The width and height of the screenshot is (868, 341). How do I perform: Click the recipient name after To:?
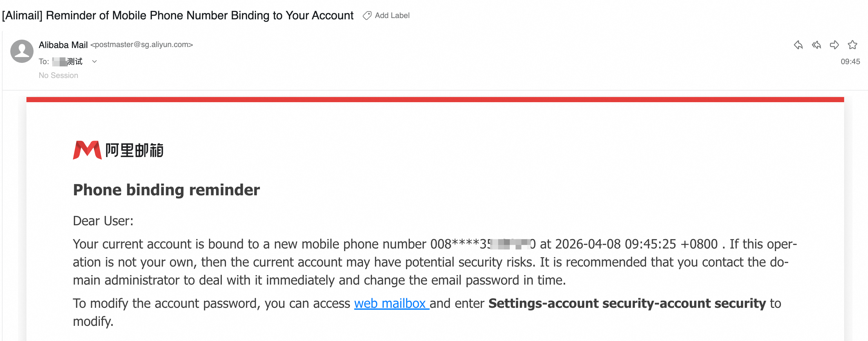[67, 61]
